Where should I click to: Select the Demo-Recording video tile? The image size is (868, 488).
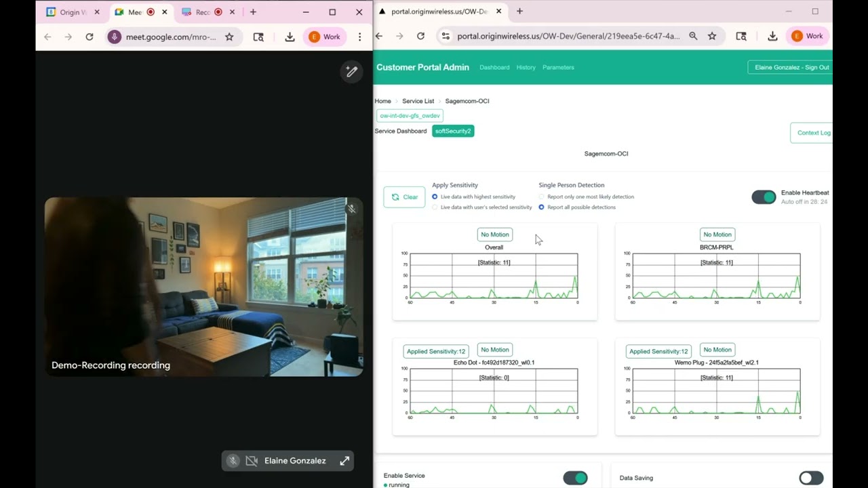[203, 287]
